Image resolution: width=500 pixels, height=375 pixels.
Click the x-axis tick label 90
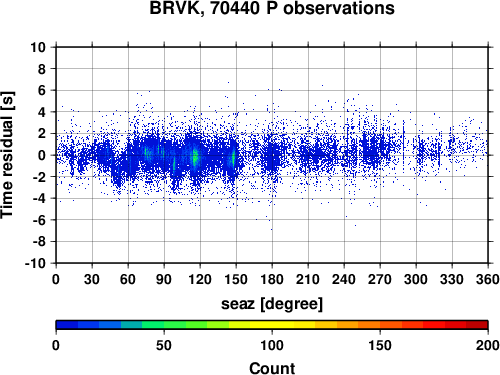point(164,279)
